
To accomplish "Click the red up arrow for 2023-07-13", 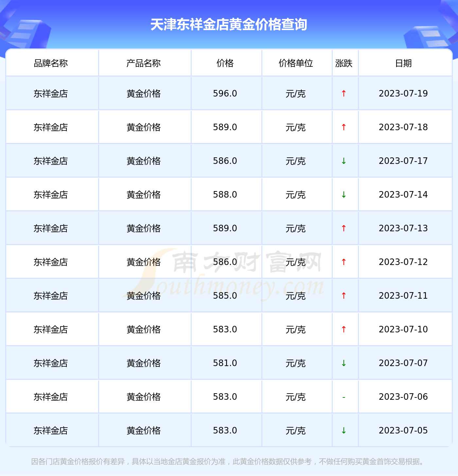I will (343, 228).
